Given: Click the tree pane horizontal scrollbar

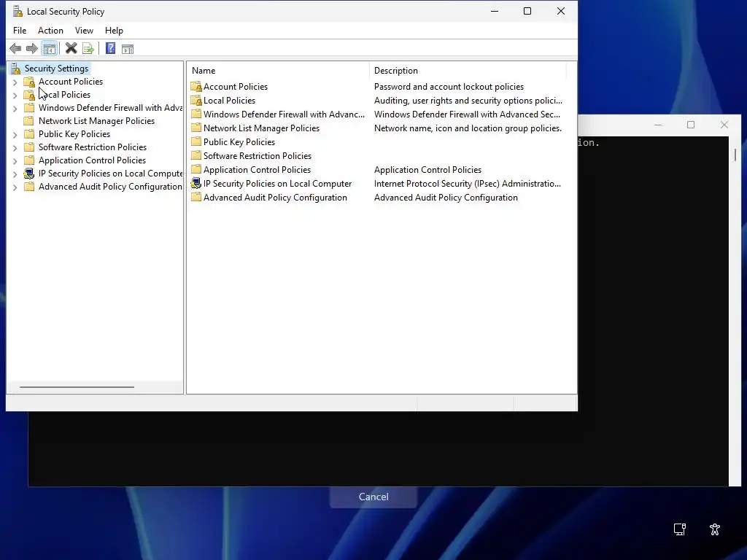Looking at the screenshot, I should (x=77, y=387).
